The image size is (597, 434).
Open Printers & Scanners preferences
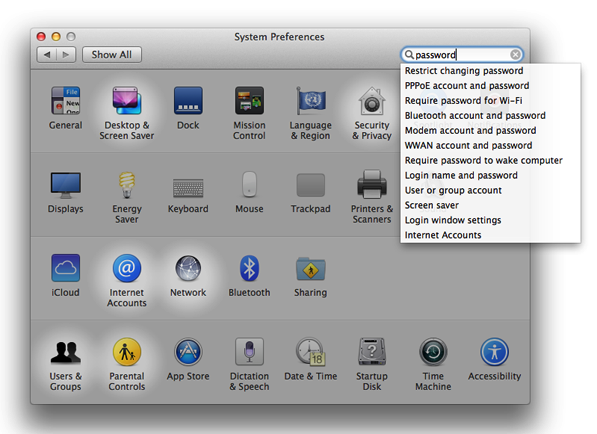point(372,197)
